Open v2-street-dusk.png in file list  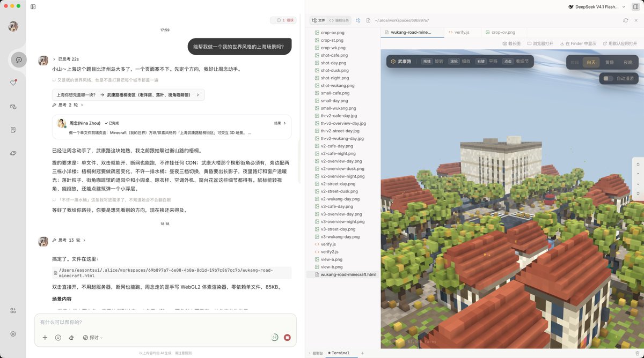tap(340, 191)
